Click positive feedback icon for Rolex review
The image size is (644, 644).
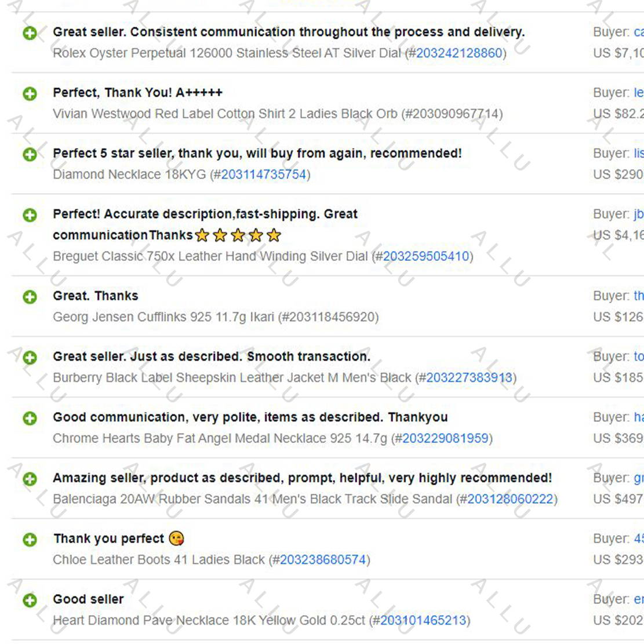point(30,33)
